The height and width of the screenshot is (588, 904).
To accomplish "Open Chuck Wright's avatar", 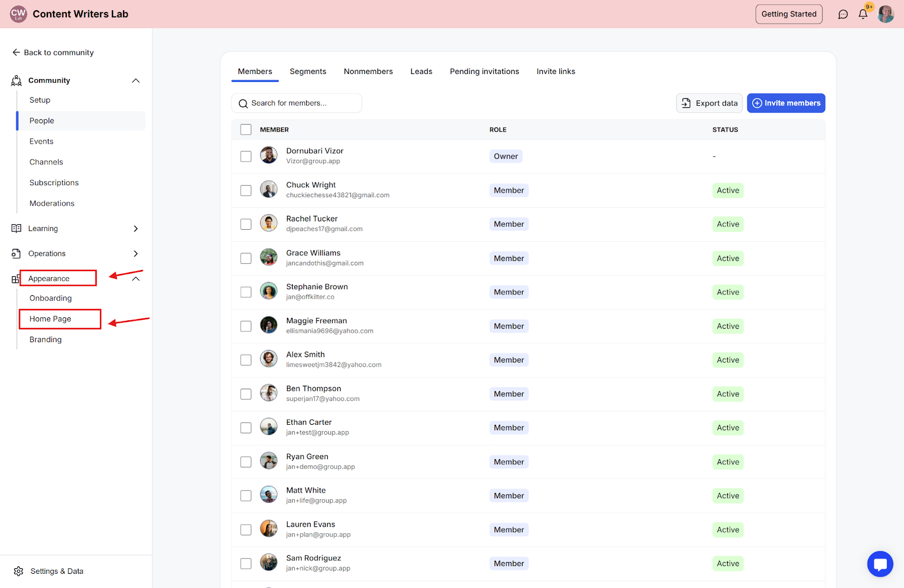I will click(268, 189).
